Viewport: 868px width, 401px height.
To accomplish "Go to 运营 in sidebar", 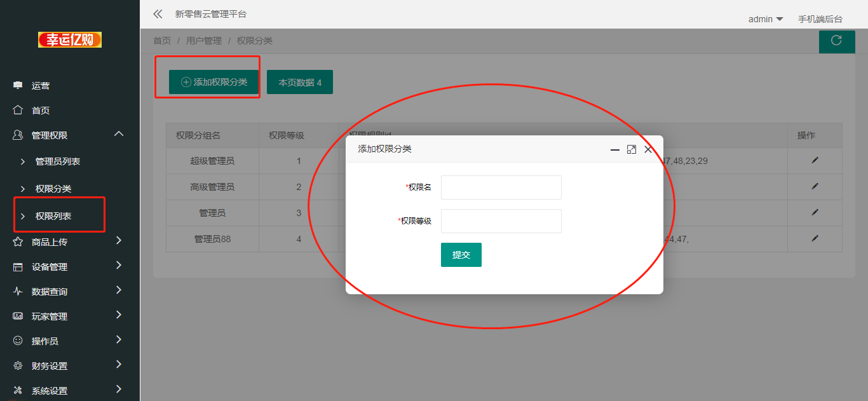I will coord(41,86).
